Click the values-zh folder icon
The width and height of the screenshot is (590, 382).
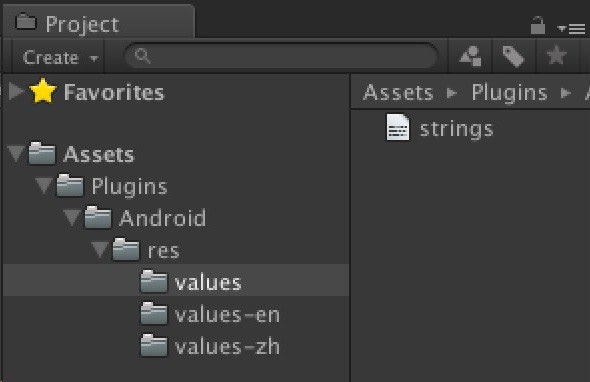point(154,345)
